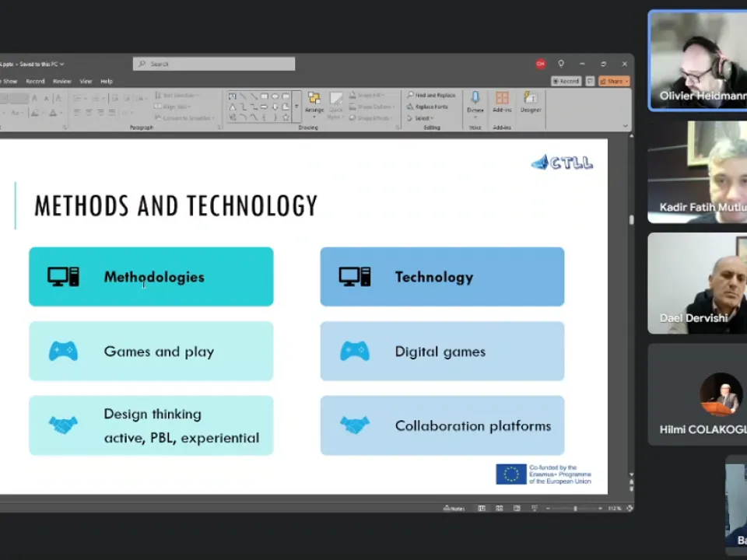
Task: Toggle the Notes pane
Action: click(x=454, y=508)
